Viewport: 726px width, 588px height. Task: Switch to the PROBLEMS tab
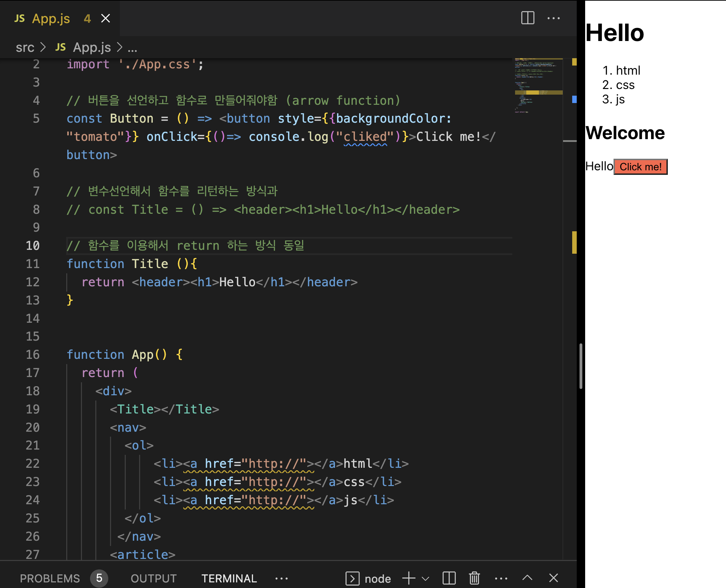pos(50,579)
